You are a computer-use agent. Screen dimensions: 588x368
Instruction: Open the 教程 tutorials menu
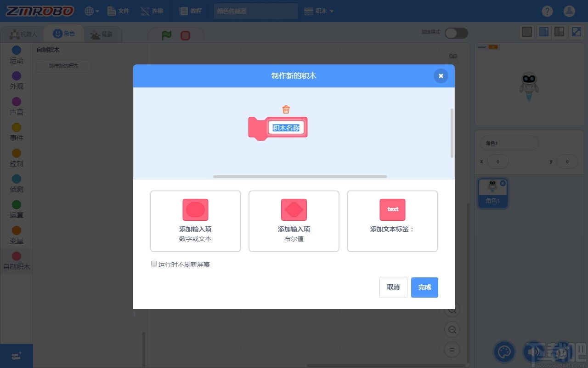[190, 11]
